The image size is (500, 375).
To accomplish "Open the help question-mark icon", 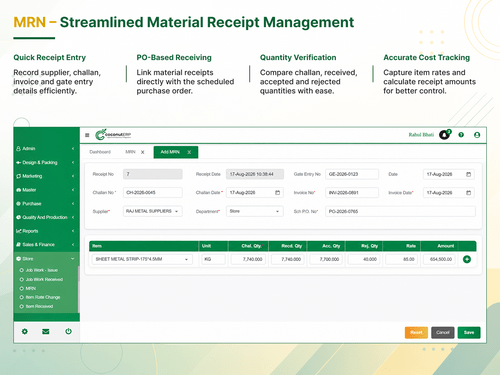I will point(461,135).
